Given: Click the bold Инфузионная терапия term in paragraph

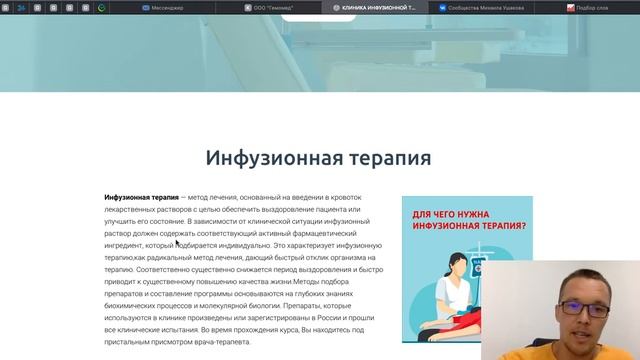Looking at the screenshot, I should [x=141, y=197].
